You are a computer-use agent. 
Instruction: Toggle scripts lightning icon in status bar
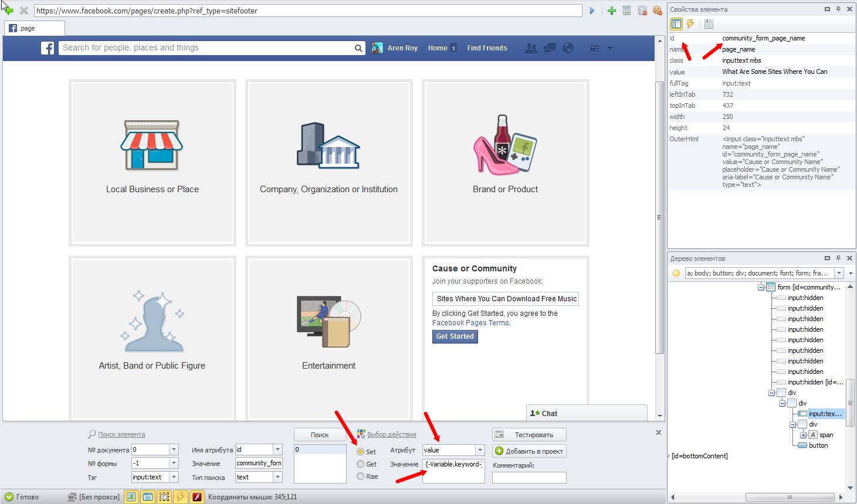tap(181, 497)
